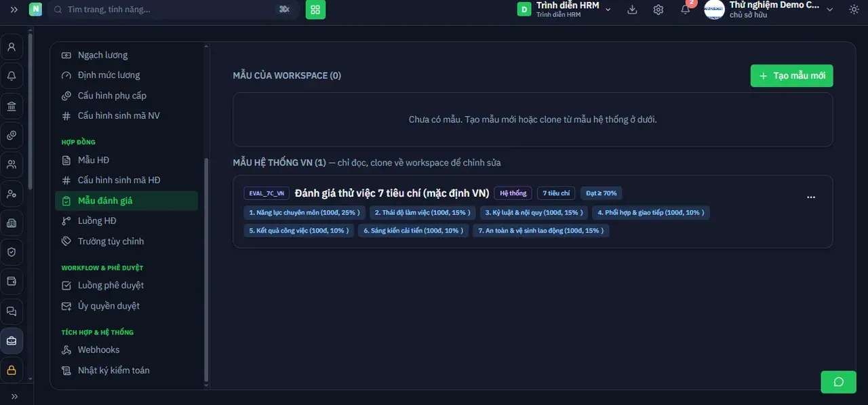
Task: Open the bank building icon in left rail
Action: pyautogui.click(x=12, y=106)
